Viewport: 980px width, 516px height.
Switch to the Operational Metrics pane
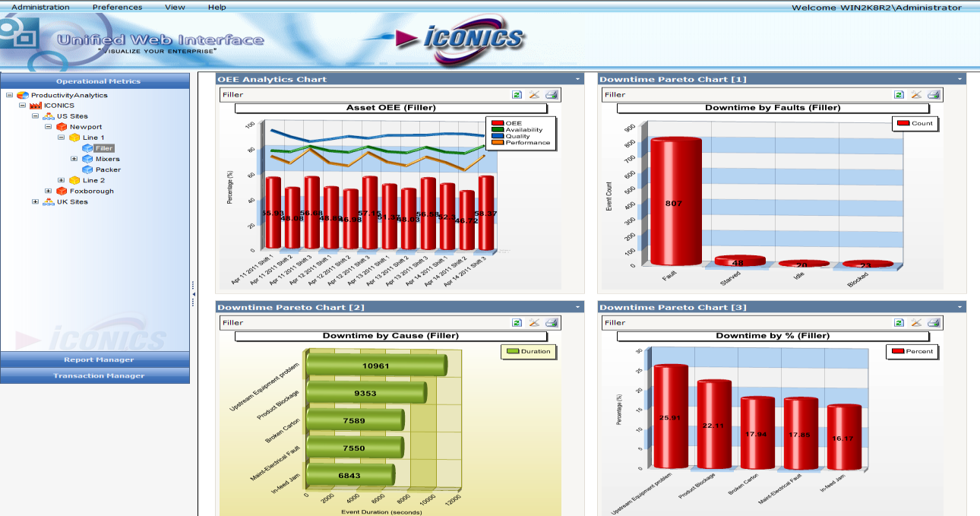tap(95, 81)
